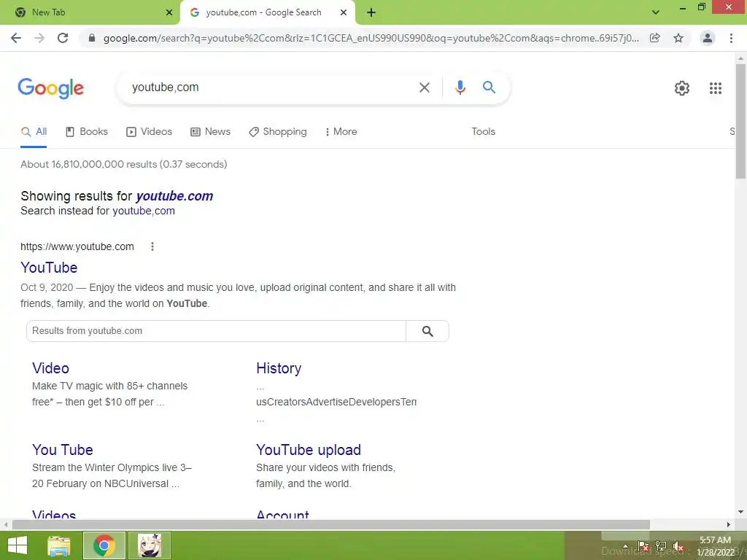Clear the search box with X

click(x=425, y=87)
